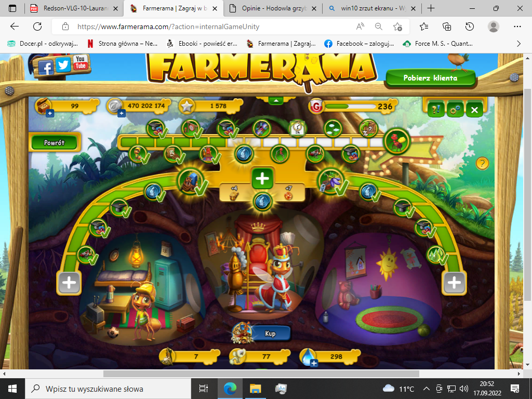Click the round yellow question mark help
The image size is (532, 399).
(x=482, y=164)
